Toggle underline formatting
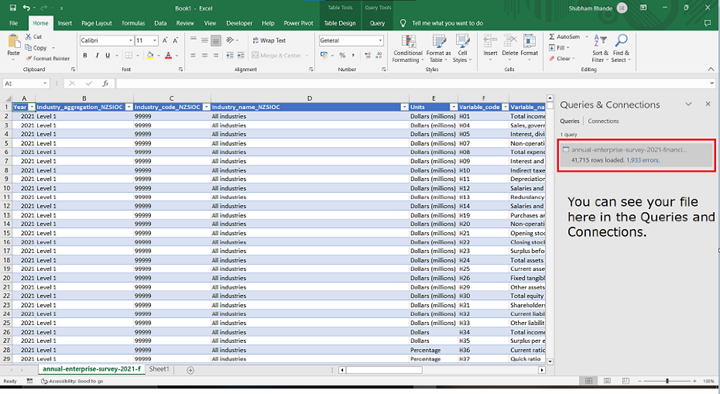This screenshot has height=394, width=720. (x=108, y=56)
